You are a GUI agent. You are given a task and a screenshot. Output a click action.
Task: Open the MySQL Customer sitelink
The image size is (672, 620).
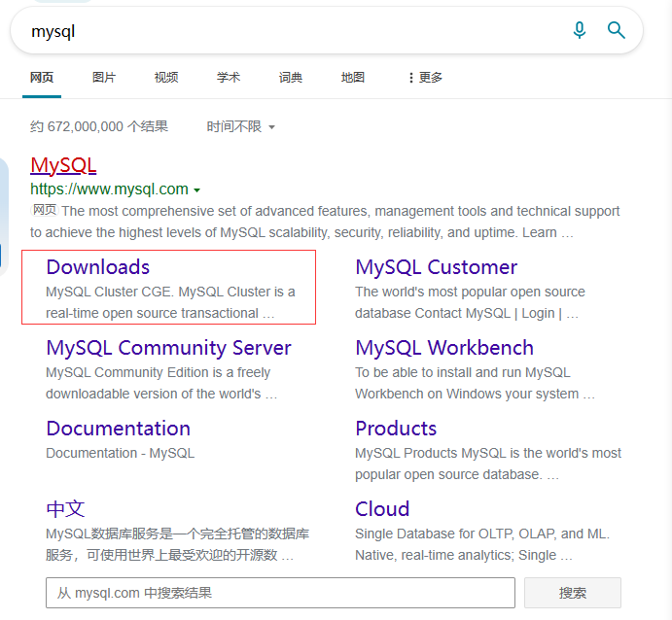pos(437,267)
